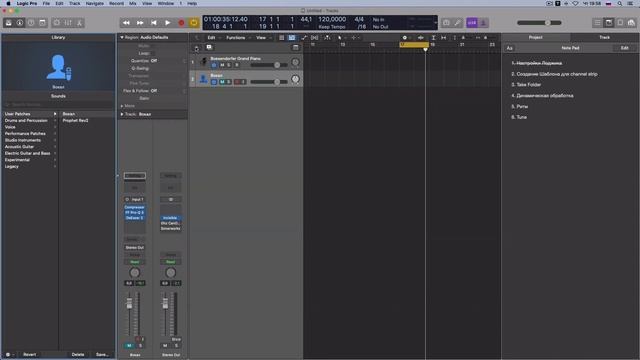Switch to the Project notes tab

click(x=536, y=37)
